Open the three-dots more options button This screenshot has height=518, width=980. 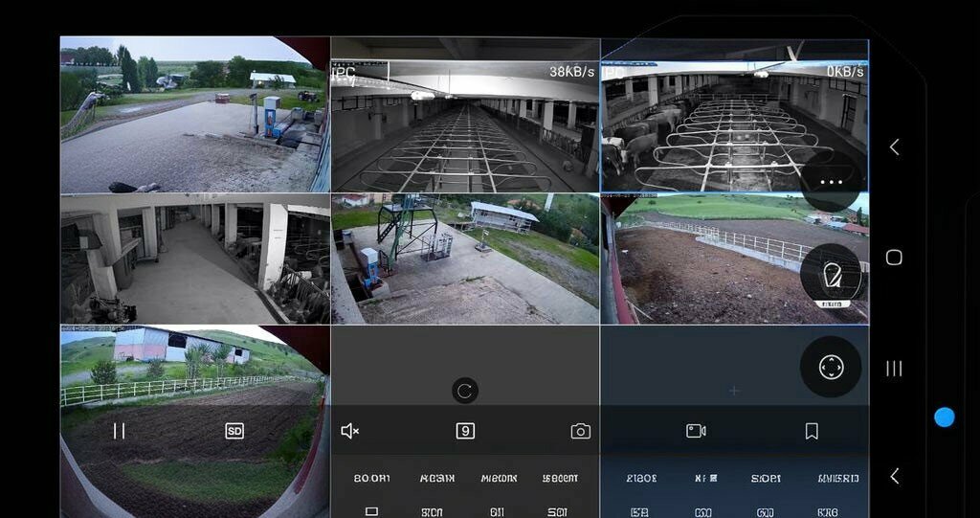pos(832,181)
